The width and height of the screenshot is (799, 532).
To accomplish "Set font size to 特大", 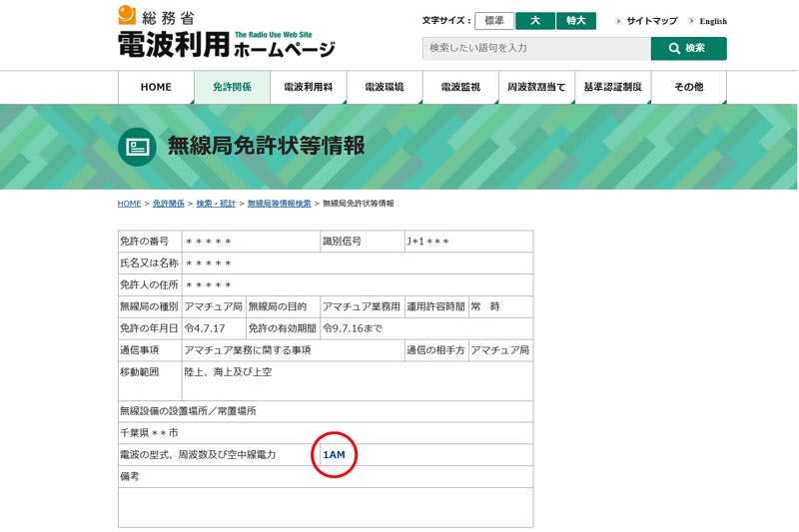I will [576, 21].
